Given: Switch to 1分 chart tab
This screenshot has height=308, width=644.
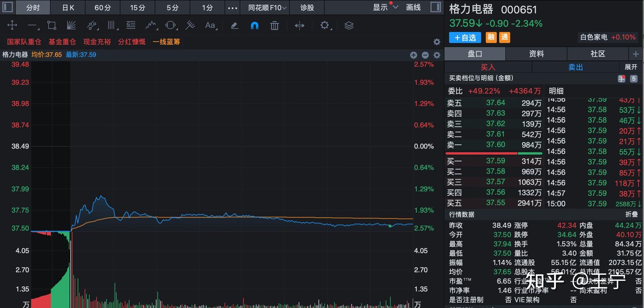Looking at the screenshot, I should pos(208,8).
